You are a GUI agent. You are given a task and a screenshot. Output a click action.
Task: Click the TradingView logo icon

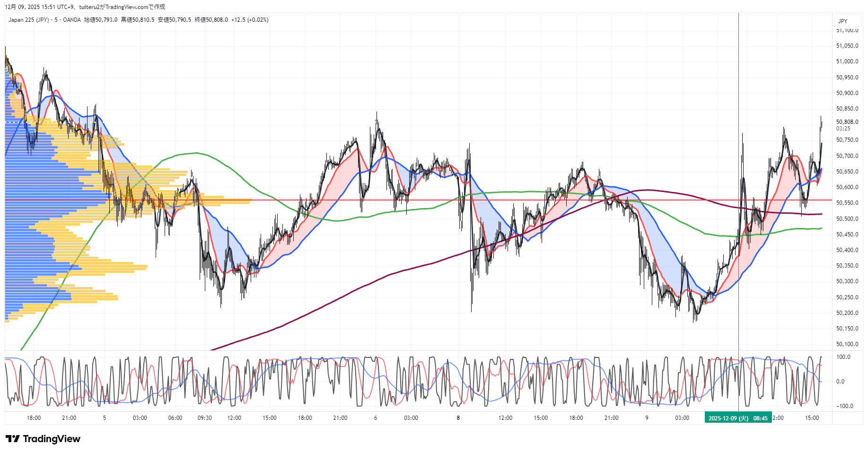coord(12,439)
